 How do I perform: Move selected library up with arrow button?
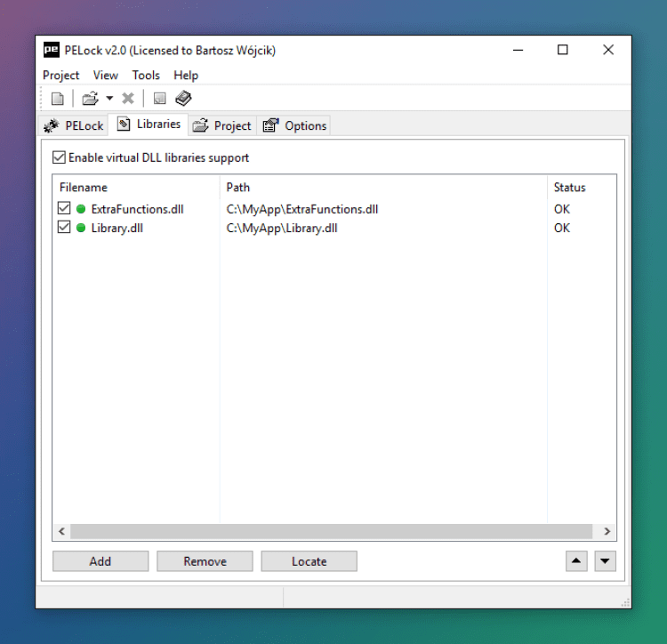tap(576, 561)
